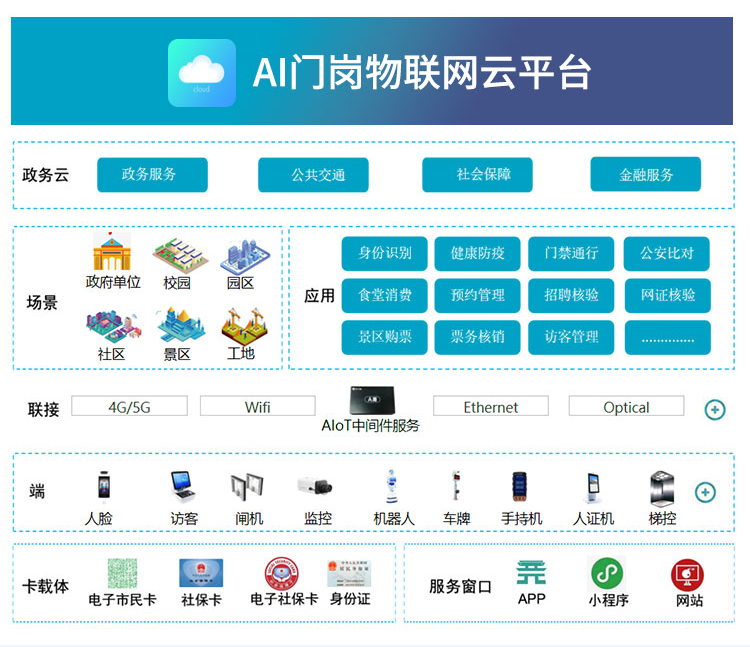Screen dimensions: 750x647
Task: Select the face recognition terminal icon
Action: (102, 486)
